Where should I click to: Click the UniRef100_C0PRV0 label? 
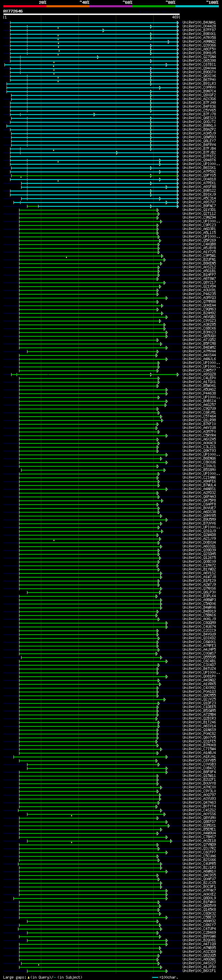click(199, 88)
